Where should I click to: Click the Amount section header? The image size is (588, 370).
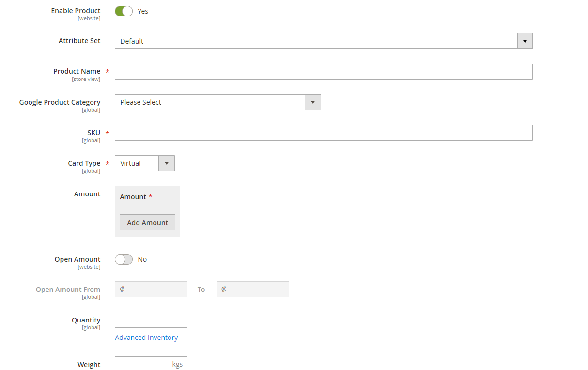coord(133,196)
